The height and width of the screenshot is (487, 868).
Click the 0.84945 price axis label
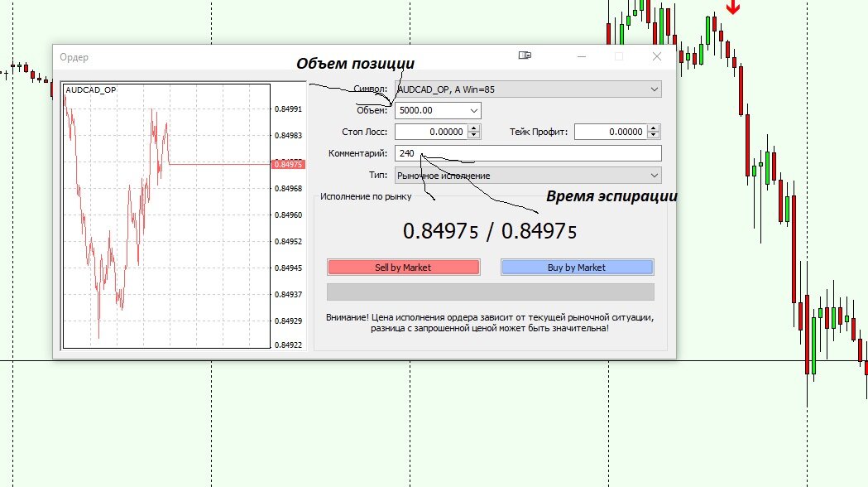289,268
